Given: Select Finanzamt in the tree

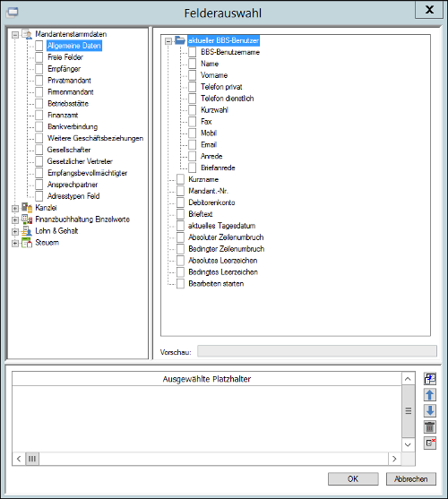Looking at the screenshot, I should [x=63, y=116].
